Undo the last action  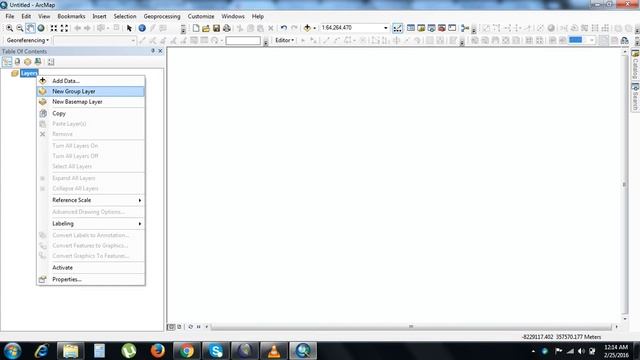tap(284, 28)
